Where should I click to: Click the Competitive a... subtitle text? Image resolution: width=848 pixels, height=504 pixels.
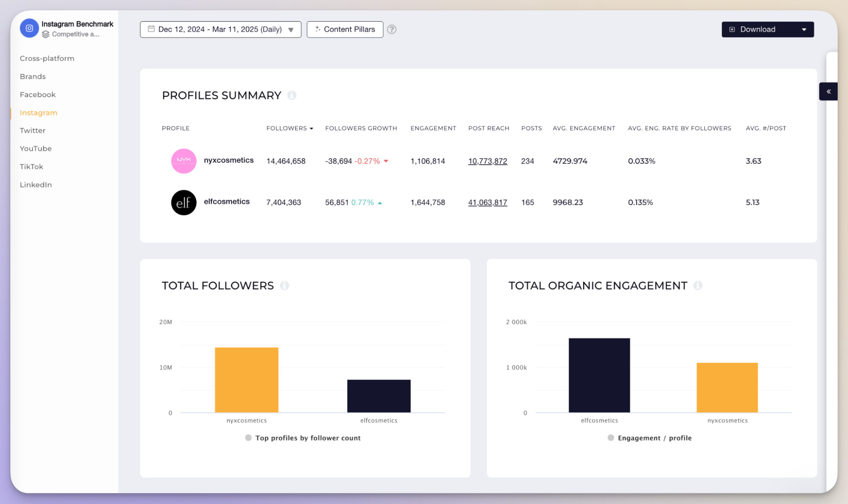coord(76,34)
